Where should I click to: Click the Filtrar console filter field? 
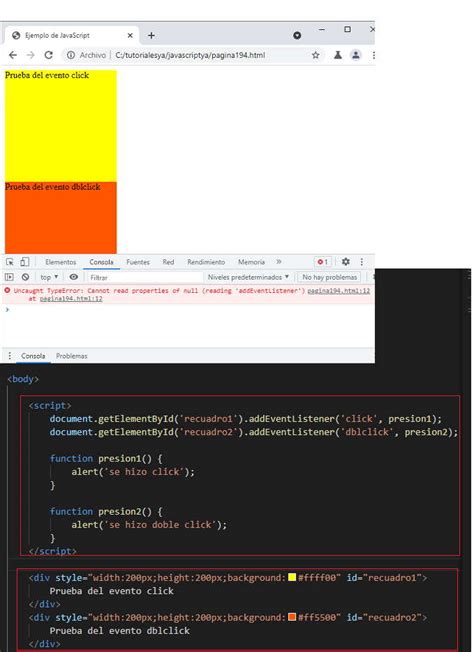tap(144, 277)
